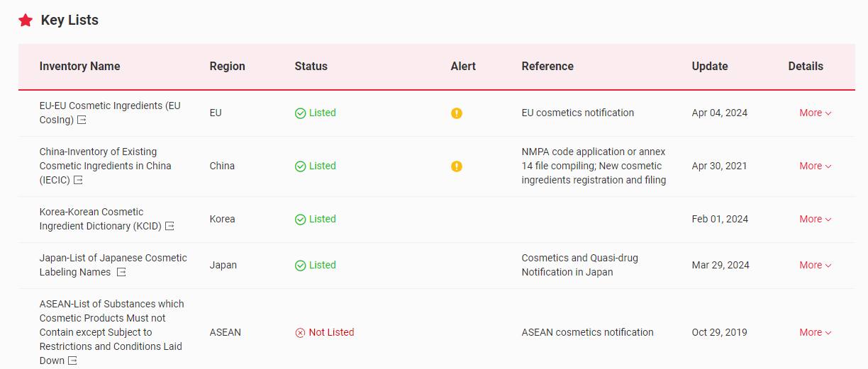Click the red star icon beside Key Lists
Image resolution: width=868 pixels, height=369 pixels.
pos(26,21)
